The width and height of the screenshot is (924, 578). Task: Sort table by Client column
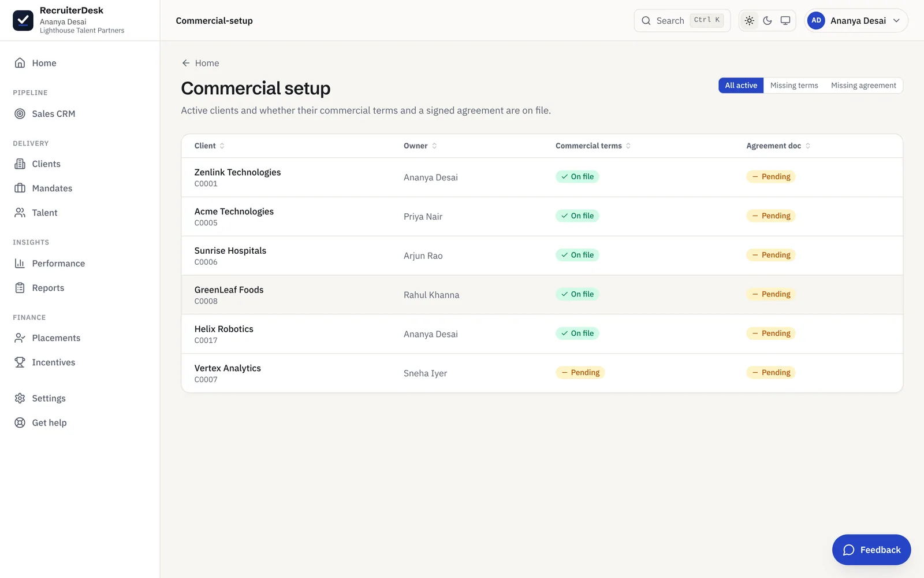[210, 146]
